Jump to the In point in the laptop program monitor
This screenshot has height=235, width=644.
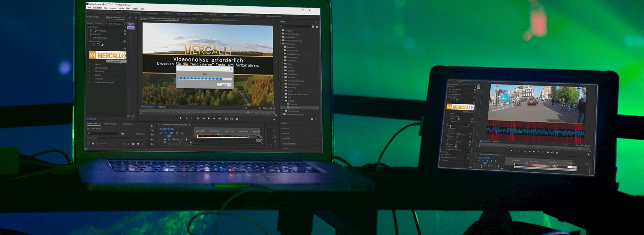(198, 119)
